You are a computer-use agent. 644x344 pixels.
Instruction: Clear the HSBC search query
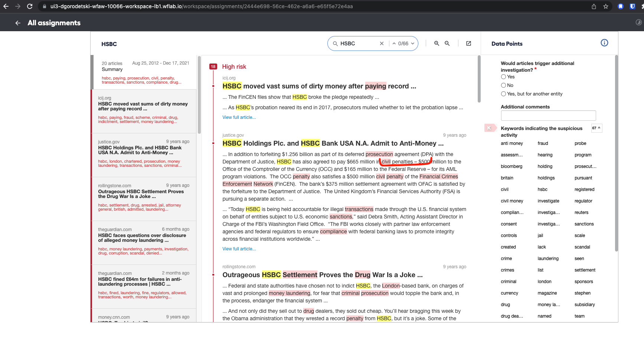pos(382,43)
